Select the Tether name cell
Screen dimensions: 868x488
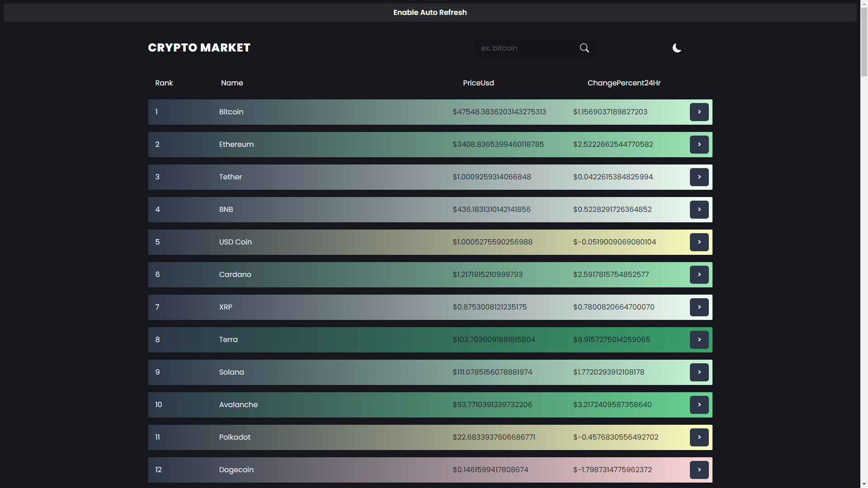coord(231,177)
